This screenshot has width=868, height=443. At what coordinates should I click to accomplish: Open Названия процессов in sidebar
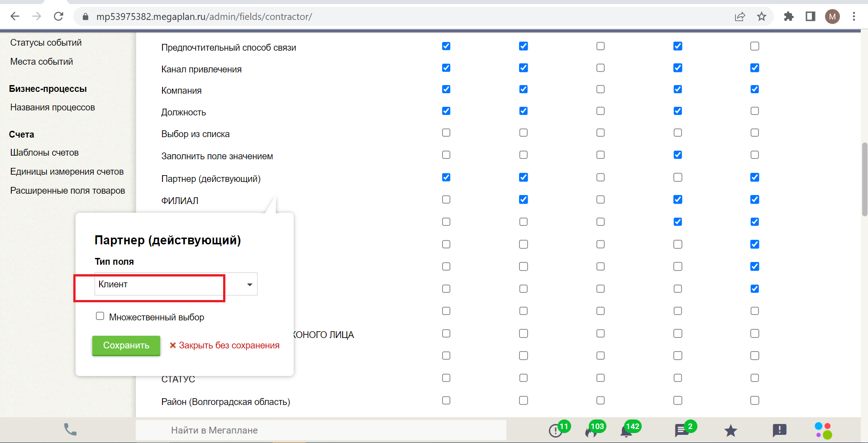[x=52, y=107]
